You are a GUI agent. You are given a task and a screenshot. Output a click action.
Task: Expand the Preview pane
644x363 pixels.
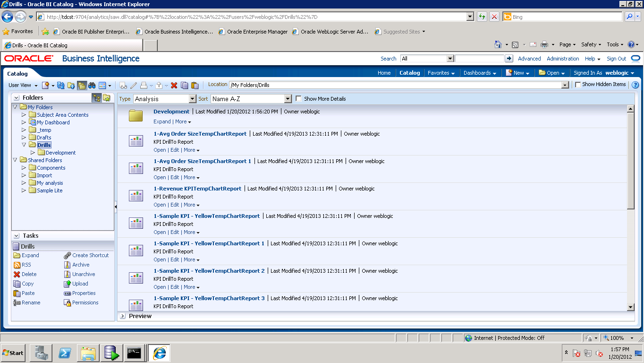pos(123,316)
